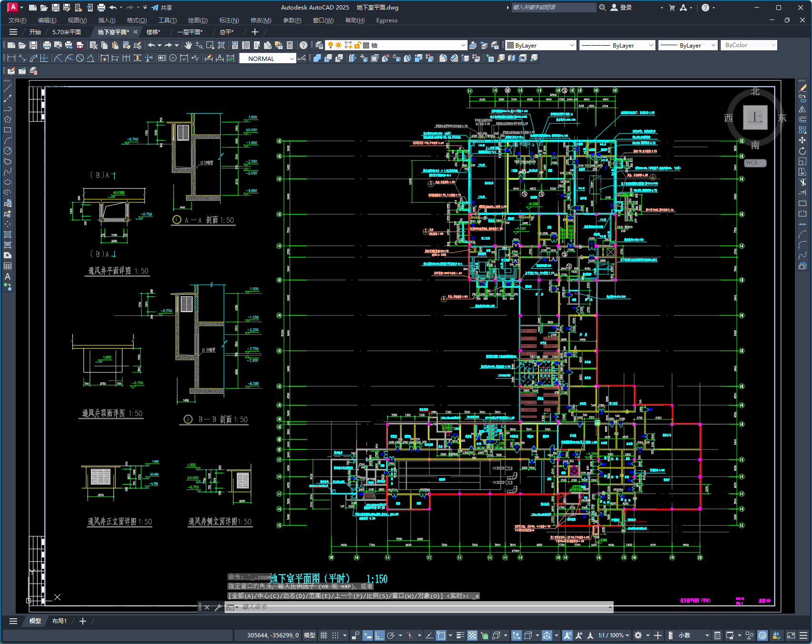Click the Zoom Realtime icon

point(199,45)
